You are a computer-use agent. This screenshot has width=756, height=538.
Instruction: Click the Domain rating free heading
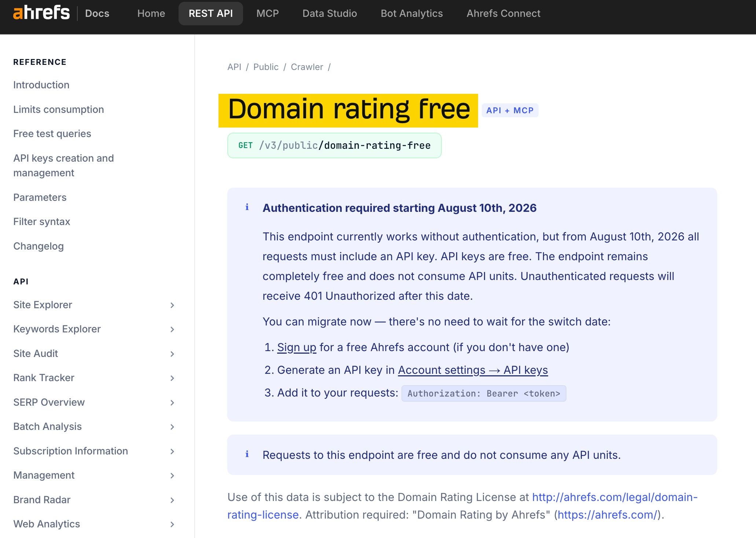click(x=348, y=111)
